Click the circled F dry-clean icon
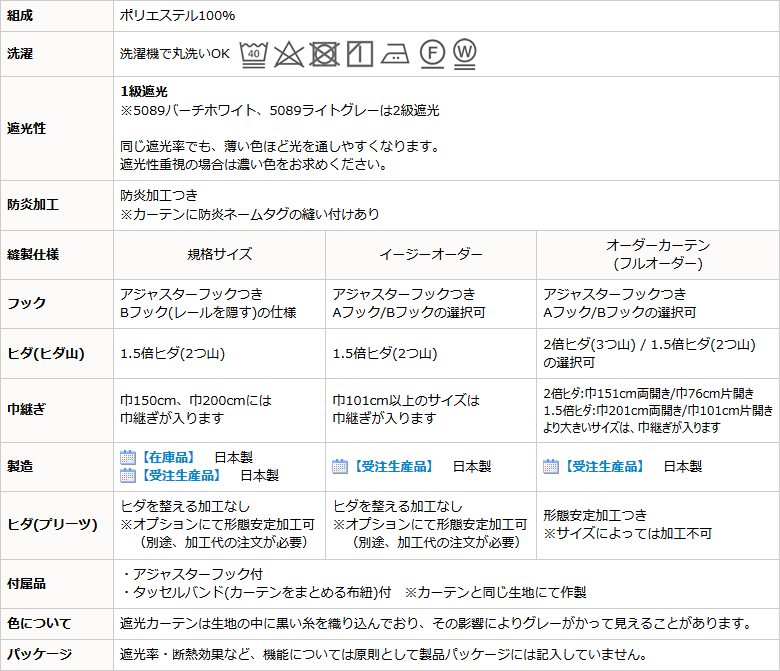This screenshot has height=671, width=780. 432,54
